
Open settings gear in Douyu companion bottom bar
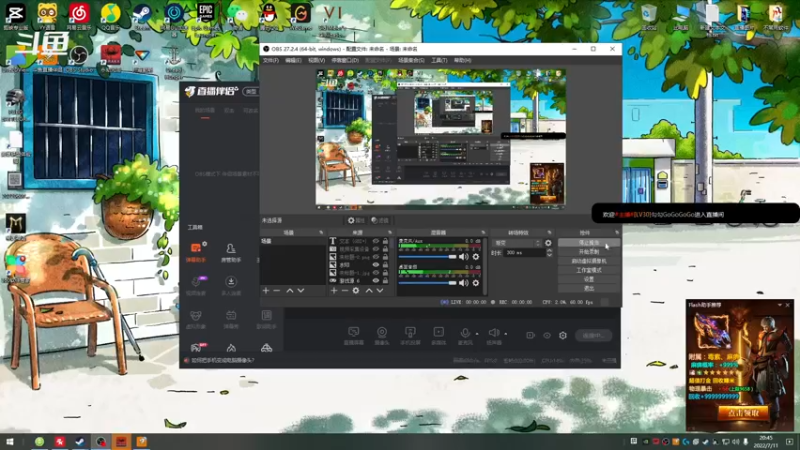[563, 335]
